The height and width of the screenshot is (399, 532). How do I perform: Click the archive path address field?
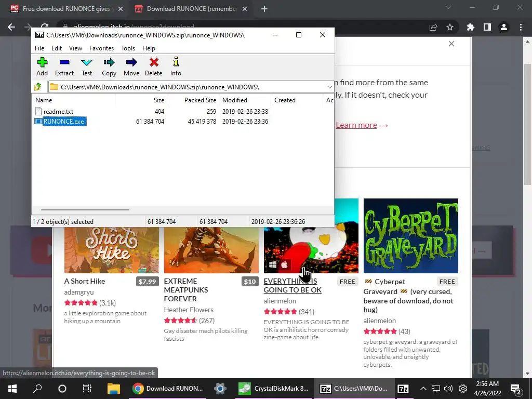point(187,87)
